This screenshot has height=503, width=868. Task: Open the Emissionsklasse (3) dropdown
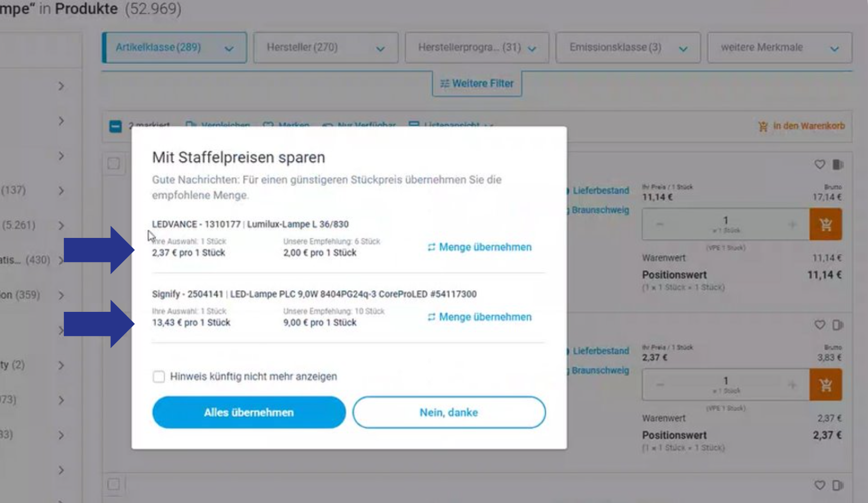(x=628, y=47)
